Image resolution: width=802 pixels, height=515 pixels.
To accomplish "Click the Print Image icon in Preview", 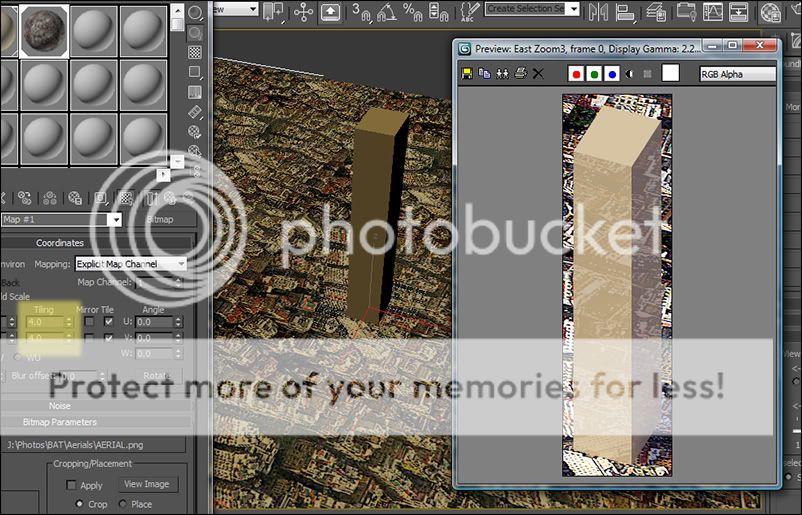I will pos(519,74).
